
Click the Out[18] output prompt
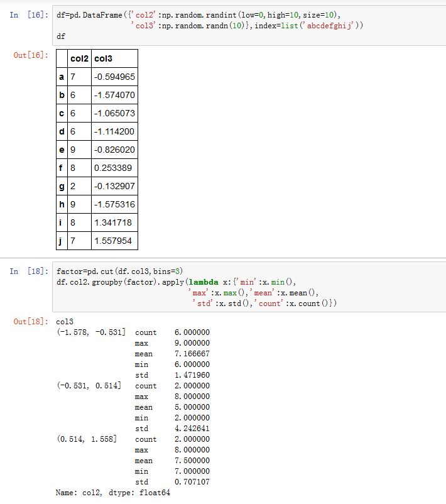(31, 322)
